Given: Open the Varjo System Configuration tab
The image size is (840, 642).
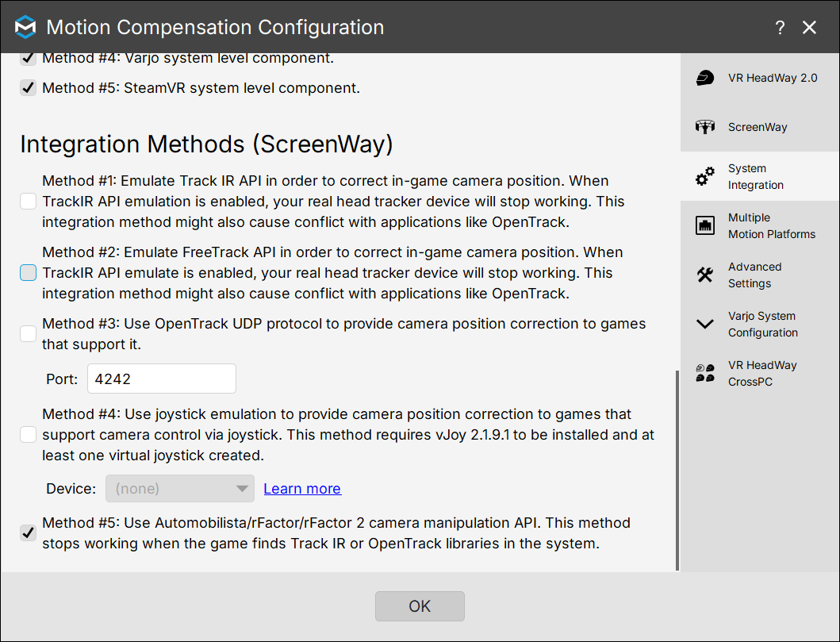Looking at the screenshot, I should click(x=760, y=325).
